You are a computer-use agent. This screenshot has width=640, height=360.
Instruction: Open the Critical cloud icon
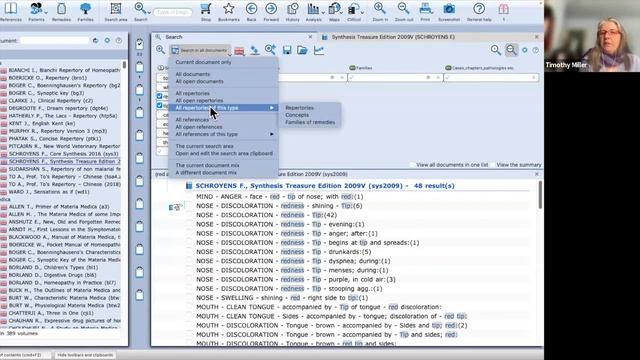tap(353, 9)
